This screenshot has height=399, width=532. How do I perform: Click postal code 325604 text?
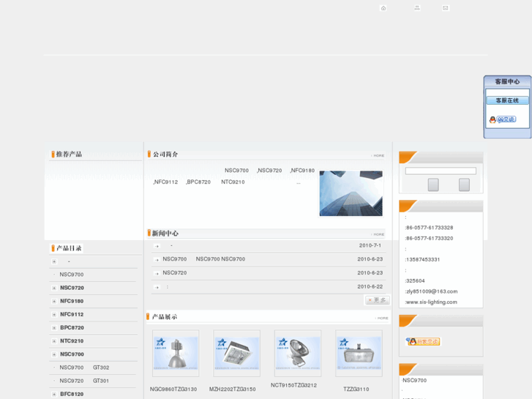(x=416, y=280)
